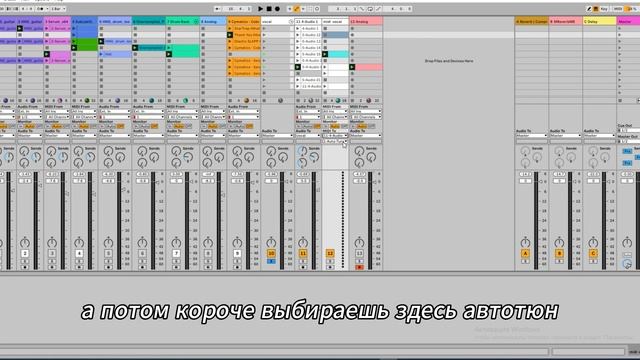Screen dimensions: 640x360
Task: Set track 11 monitor to Off
Action: tap(317, 127)
